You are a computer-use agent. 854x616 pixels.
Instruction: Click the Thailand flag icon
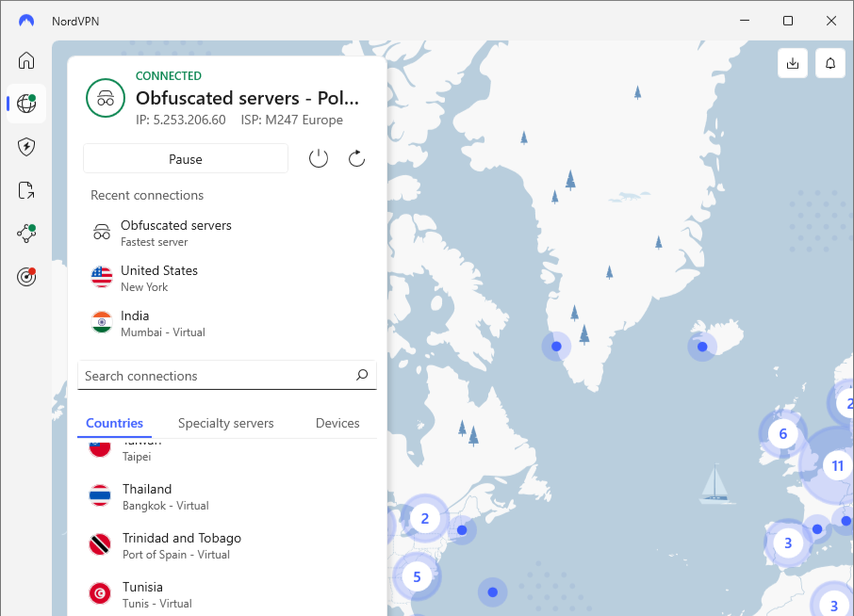tap(100, 495)
